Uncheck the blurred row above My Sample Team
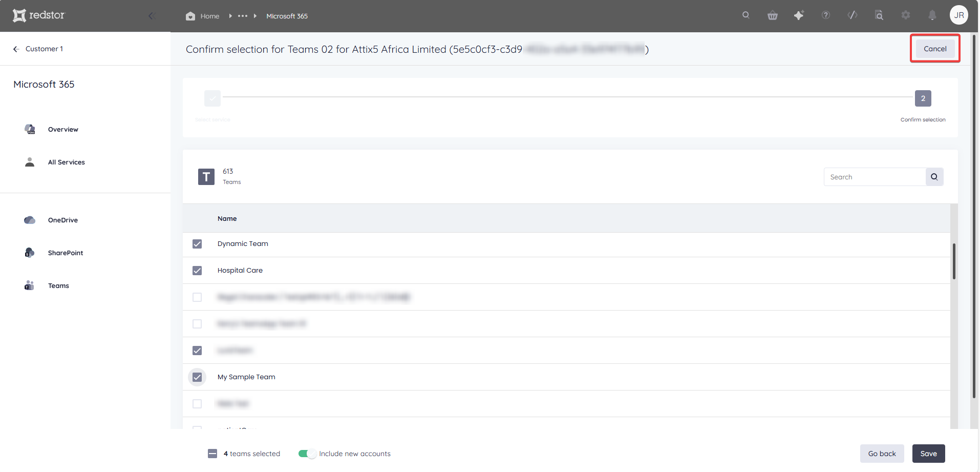 coord(197,351)
